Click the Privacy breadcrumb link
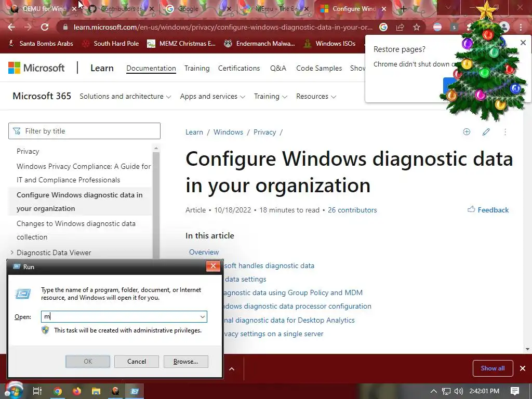This screenshot has width=532, height=399. tap(264, 132)
